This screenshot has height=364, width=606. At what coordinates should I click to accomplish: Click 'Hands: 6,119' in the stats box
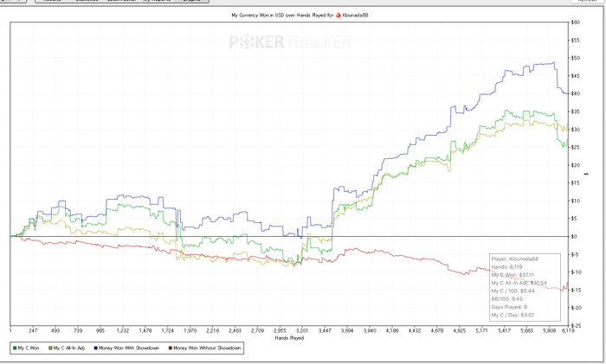click(x=506, y=266)
